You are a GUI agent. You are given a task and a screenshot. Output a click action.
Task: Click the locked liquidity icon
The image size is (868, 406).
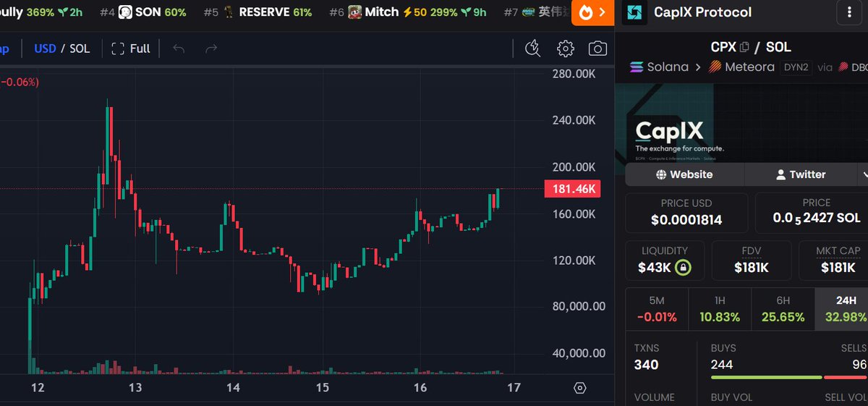click(x=682, y=268)
